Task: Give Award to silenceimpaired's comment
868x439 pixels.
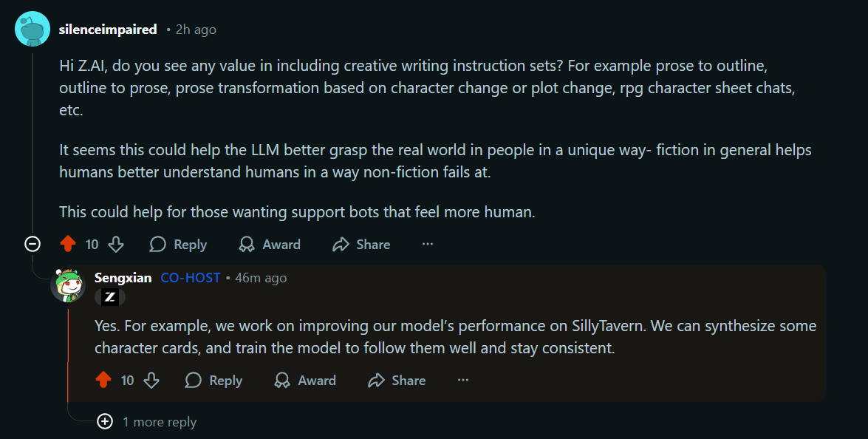Action: [x=270, y=245]
